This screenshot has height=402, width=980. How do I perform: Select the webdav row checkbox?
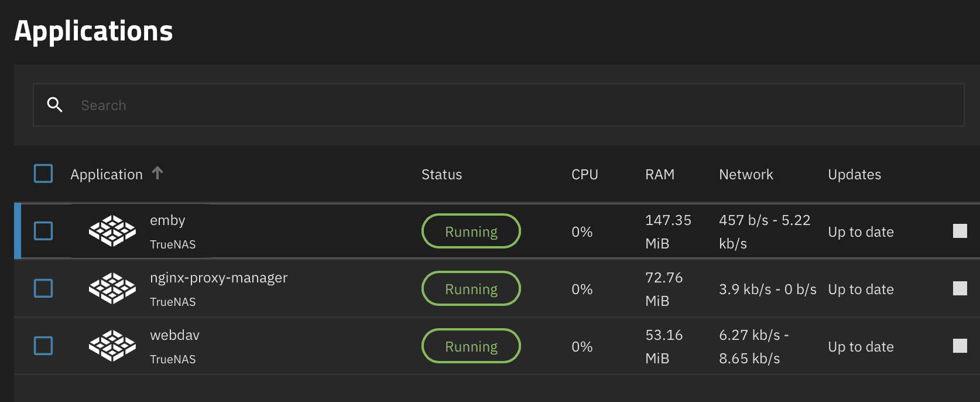tap(43, 346)
